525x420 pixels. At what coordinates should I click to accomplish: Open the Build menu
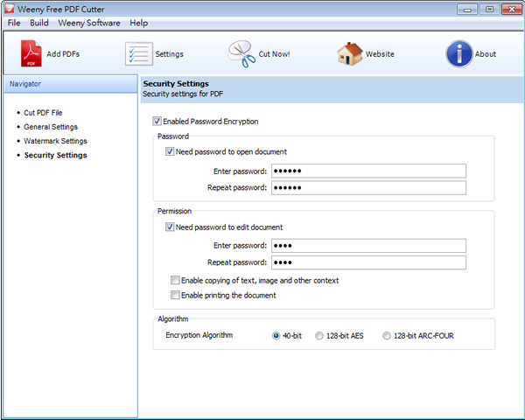coord(39,23)
